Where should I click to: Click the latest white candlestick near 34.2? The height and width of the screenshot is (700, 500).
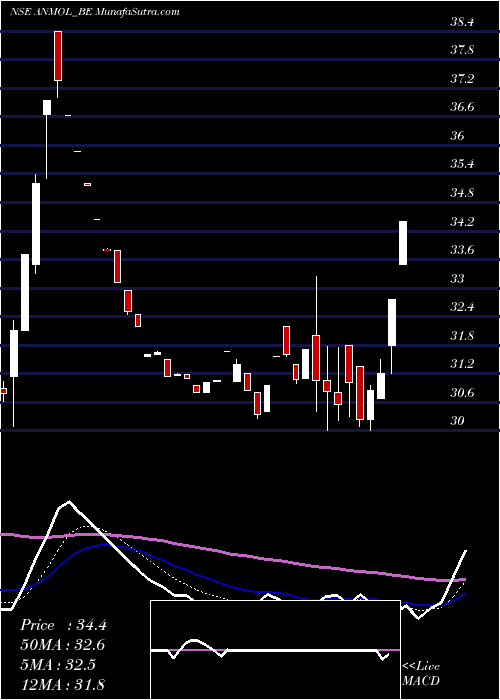coord(403,243)
